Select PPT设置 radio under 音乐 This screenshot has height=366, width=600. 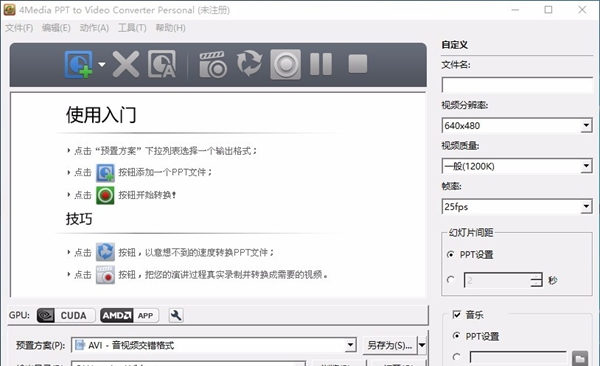click(x=456, y=336)
